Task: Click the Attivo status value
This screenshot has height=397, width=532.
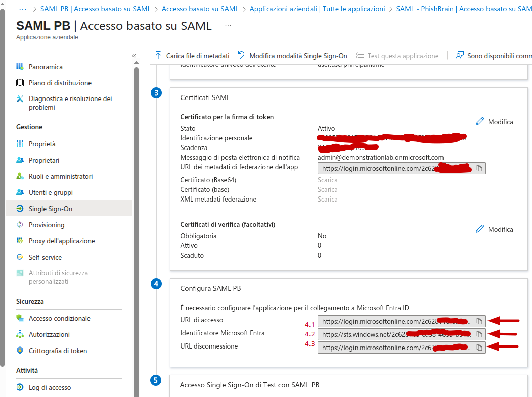Action: tap(326, 128)
